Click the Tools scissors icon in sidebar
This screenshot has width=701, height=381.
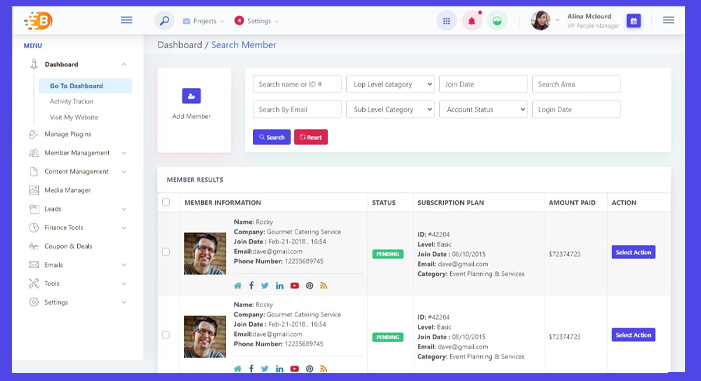pos(34,284)
